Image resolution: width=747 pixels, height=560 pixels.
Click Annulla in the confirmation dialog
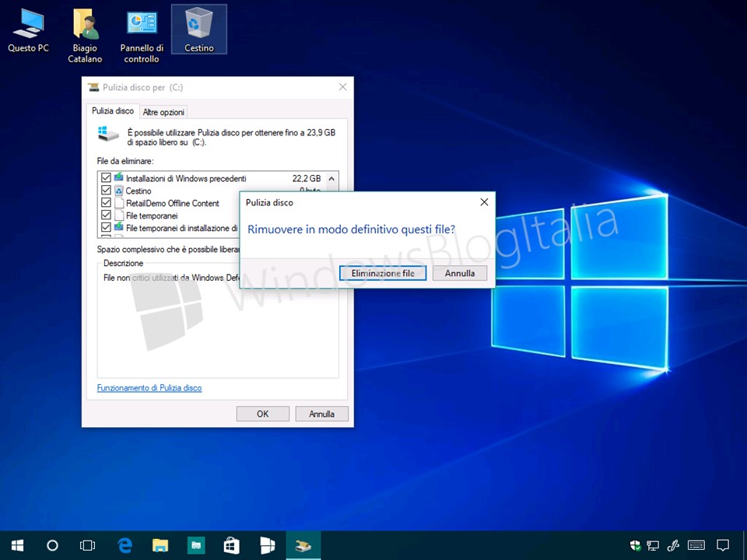(x=460, y=273)
